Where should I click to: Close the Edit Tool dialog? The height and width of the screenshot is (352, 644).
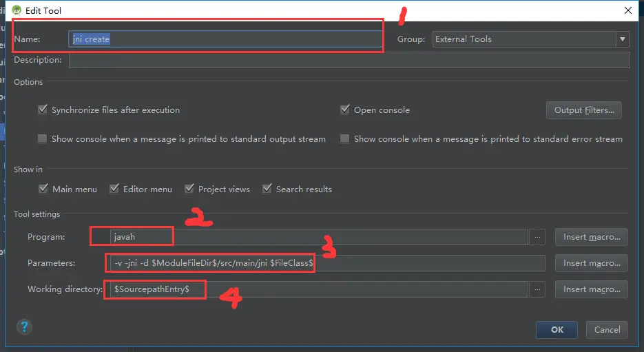pos(628,10)
